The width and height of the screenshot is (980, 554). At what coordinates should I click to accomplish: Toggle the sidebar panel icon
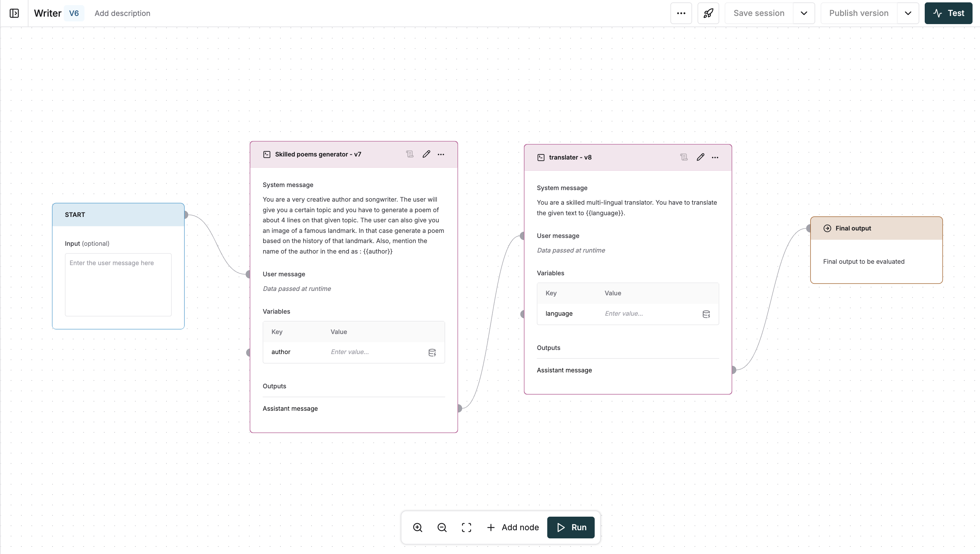pos(14,13)
